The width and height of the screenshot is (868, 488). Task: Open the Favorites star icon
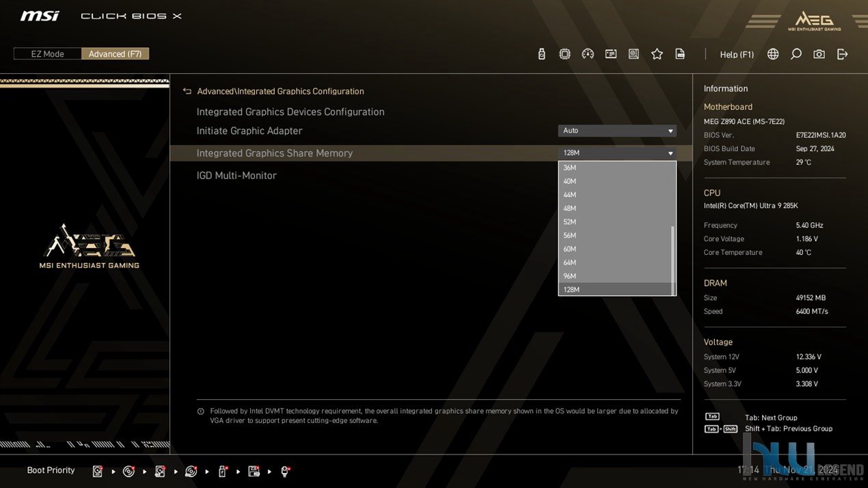click(657, 54)
